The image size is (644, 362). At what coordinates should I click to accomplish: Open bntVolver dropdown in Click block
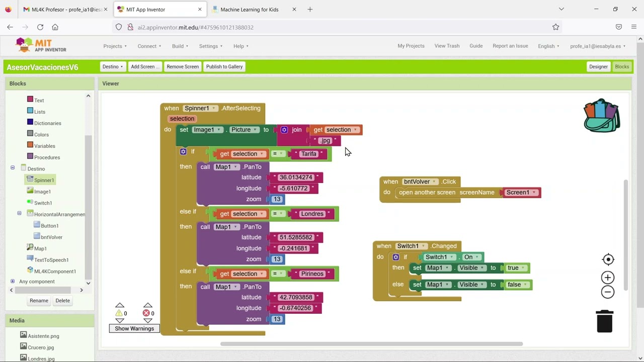click(x=420, y=182)
